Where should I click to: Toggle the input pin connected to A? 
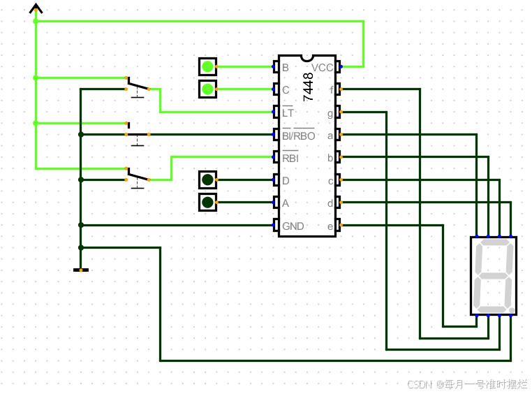pyautogui.click(x=207, y=203)
